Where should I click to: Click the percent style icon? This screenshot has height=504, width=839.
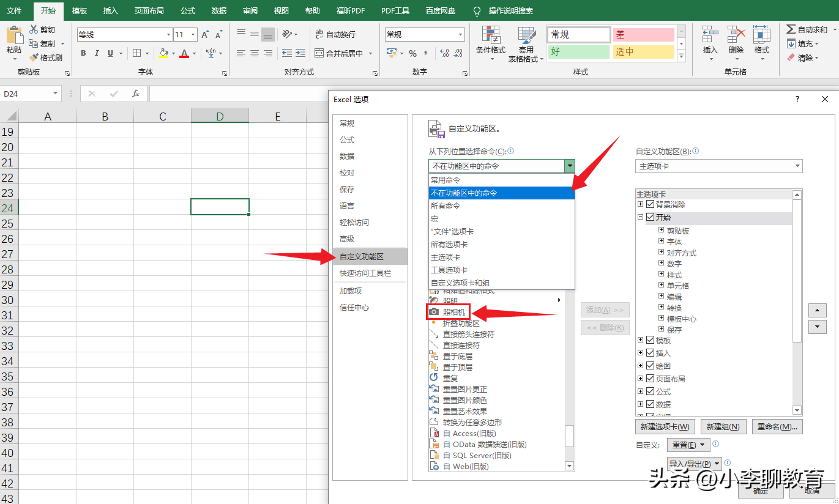pos(412,53)
